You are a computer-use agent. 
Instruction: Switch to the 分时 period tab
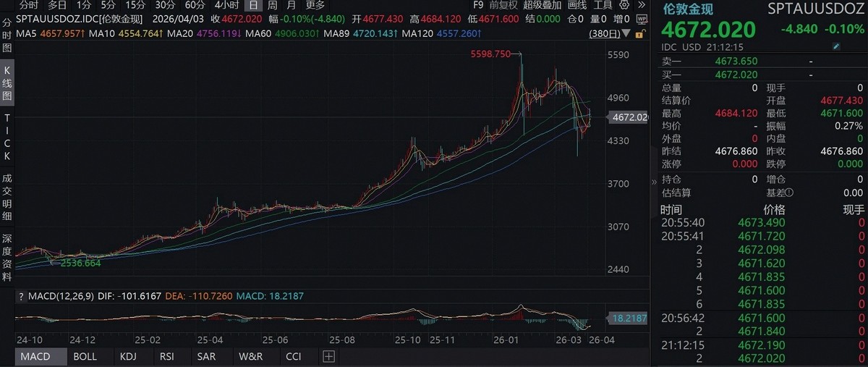point(29,5)
